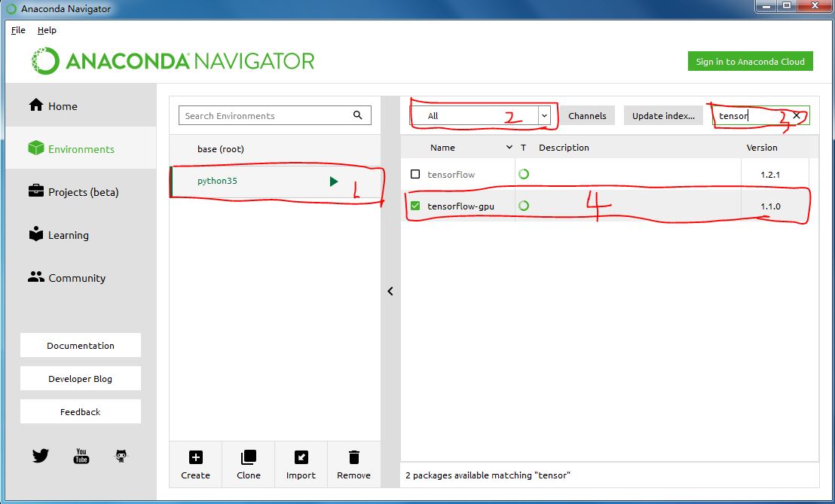This screenshot has height=504, width=835.
Task: Click the Update index... button
Action: (x=663, y=115)
